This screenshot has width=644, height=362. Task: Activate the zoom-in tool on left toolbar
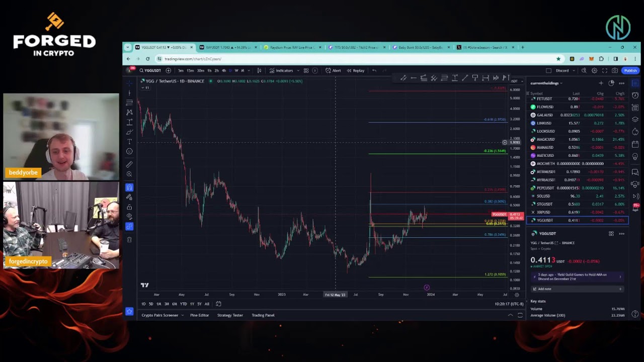tap(129, 174)
